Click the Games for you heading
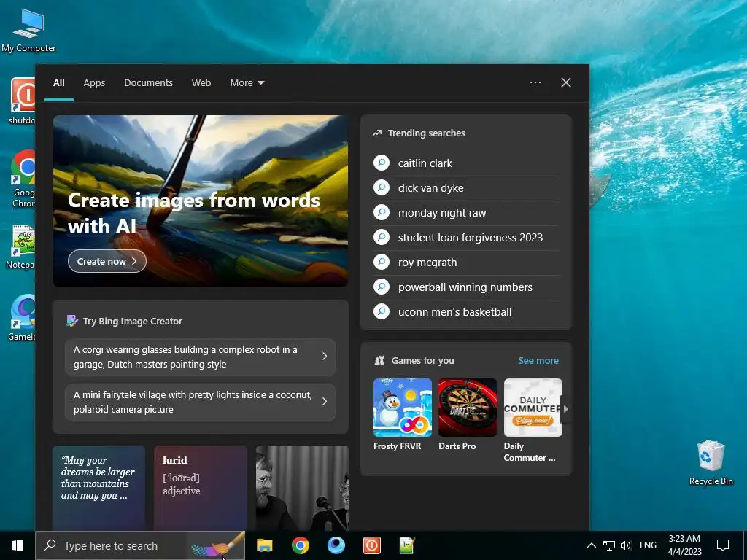Viewport: 747px width, 560px height. [422, 361]
